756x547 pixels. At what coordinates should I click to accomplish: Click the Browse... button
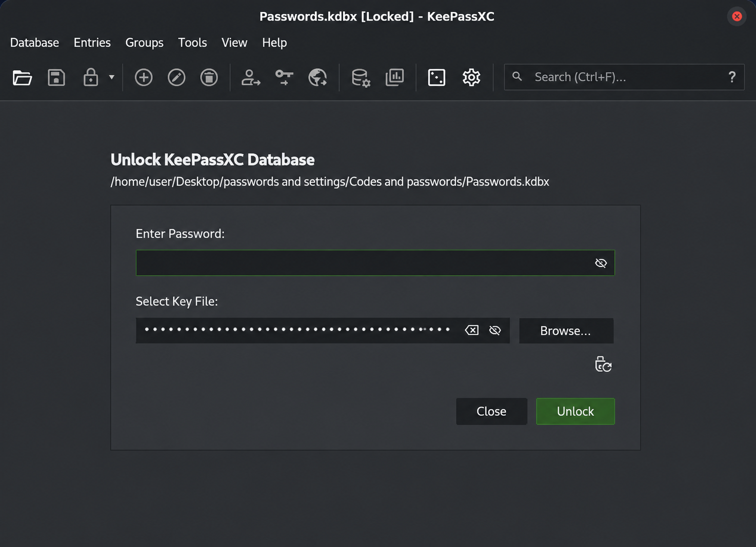click(x=566, y=331)
